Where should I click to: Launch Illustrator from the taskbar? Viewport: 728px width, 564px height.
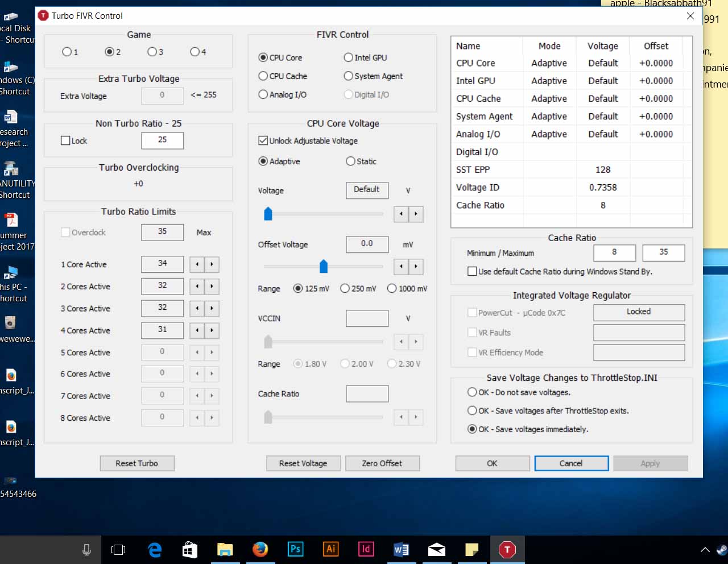pyautogui.click(x=330, y=549)
